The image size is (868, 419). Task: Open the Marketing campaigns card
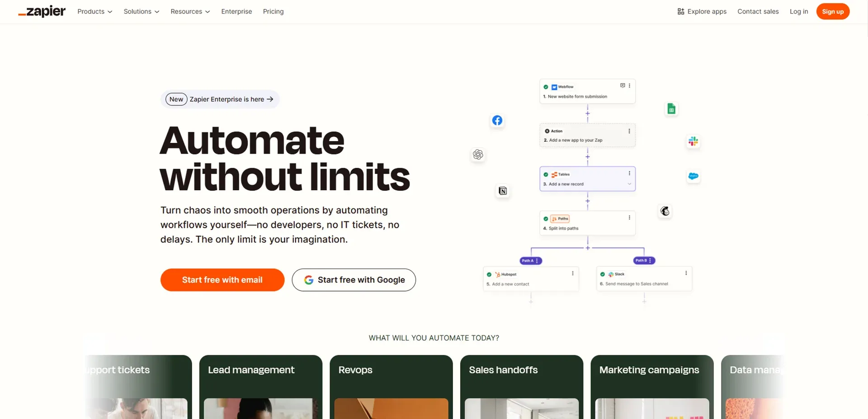652,387
